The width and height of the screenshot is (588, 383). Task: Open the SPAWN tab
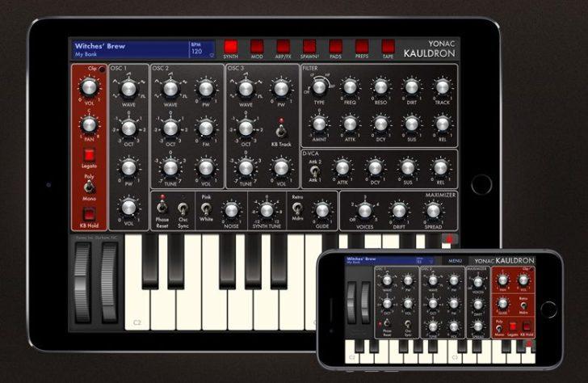tap(309, 47)
